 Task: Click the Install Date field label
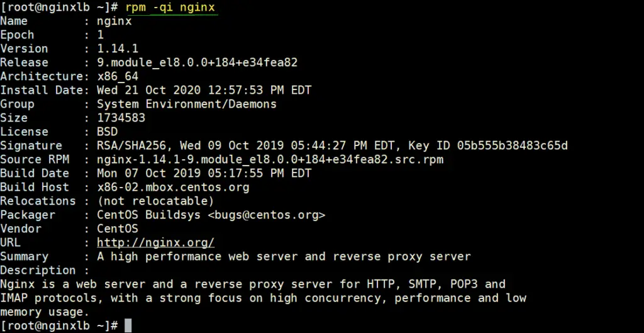[x=42, y=90]
